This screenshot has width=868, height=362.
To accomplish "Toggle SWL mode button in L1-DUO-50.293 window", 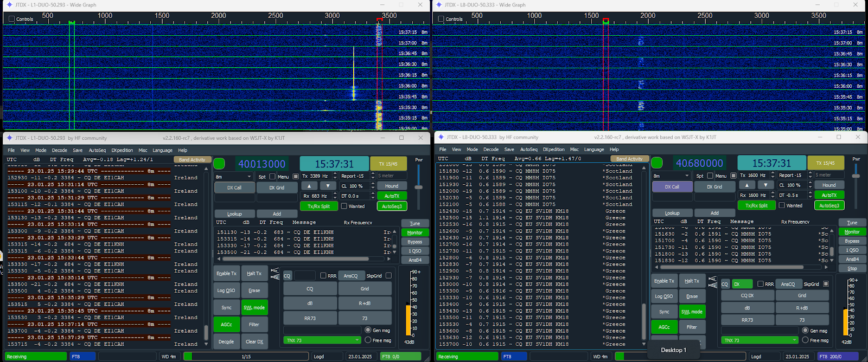I will pos(254,307).
